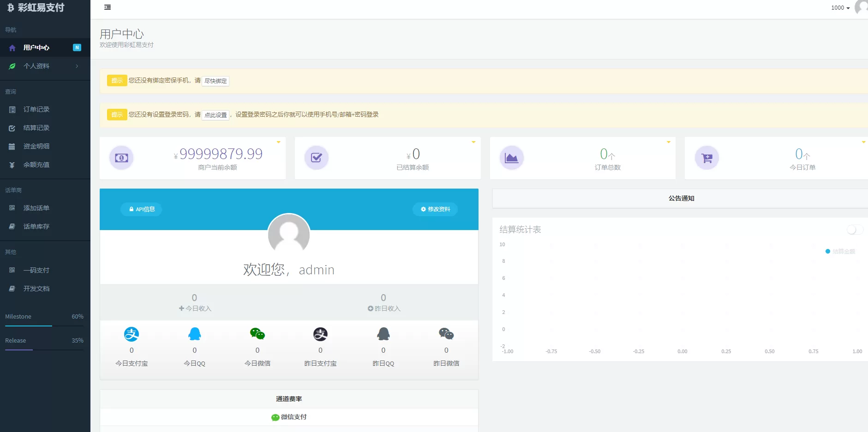Click the 昨日支付宝 dark Alipay icon

320,334
